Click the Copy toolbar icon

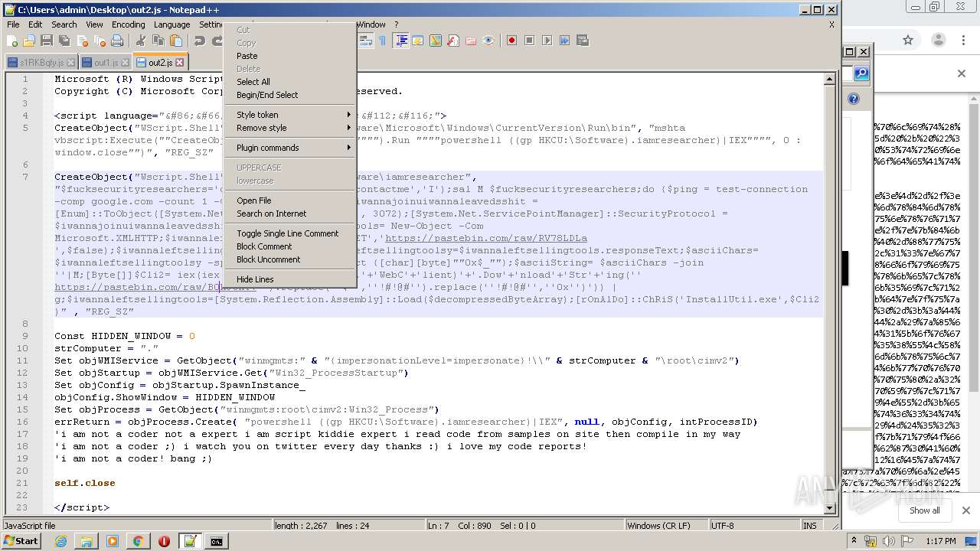(x=158, y=41)
